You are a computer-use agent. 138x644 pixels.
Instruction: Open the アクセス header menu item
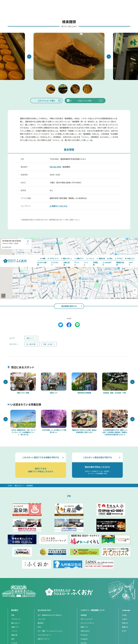119,258
